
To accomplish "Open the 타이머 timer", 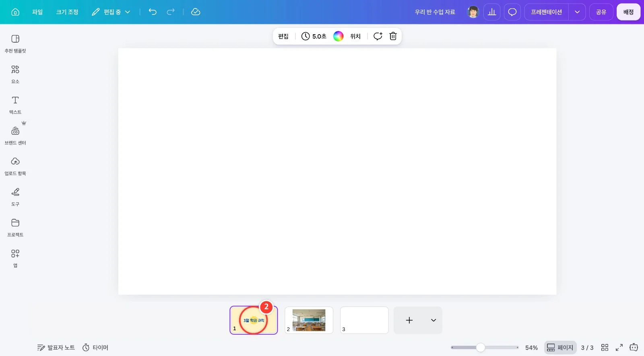I will pos(95,348).
